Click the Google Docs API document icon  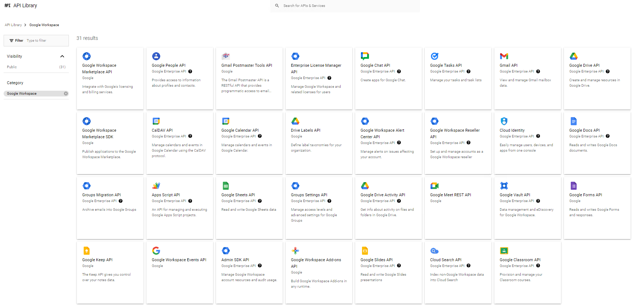pos(574,121)
